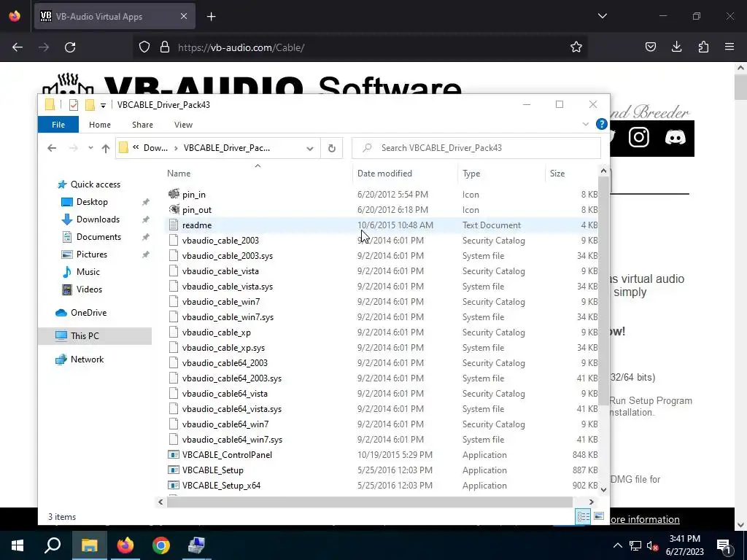Open the Instagram link on VB-Audio page
This screenshot has height=560, width=747.
click(638, 138)
